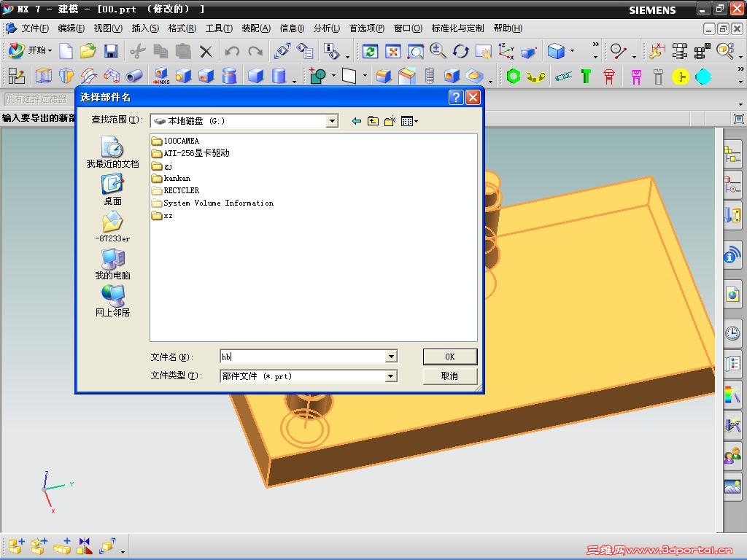The height and width of the screenshot is (560, 747).
Task: Click the dialog help question mark button
Action: 456,98
